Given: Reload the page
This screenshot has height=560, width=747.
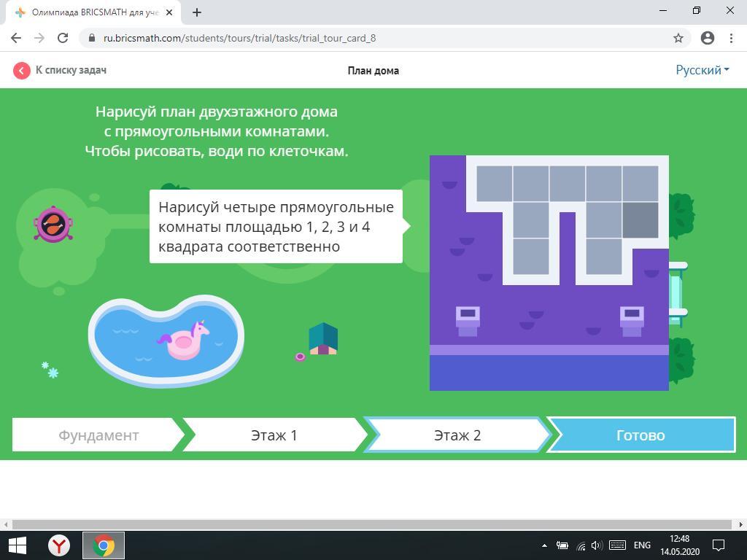Looking at the screenshot, I should click(x=63, y=38).
